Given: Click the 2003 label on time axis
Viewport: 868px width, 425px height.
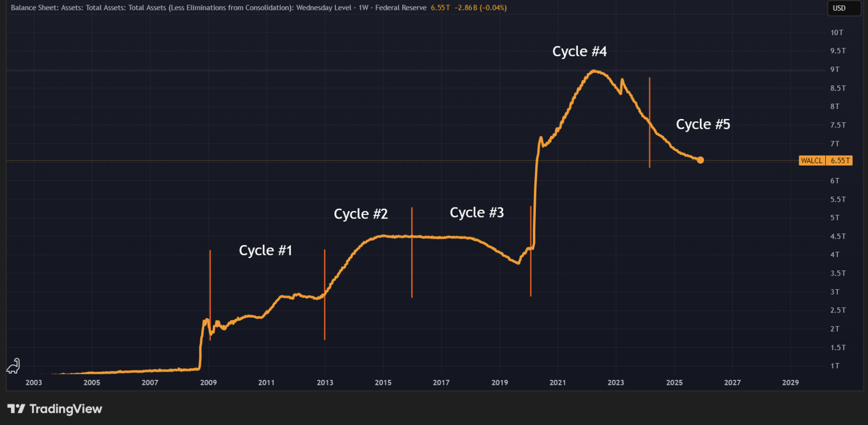Looking at the screenshot, I should (33, 382).
